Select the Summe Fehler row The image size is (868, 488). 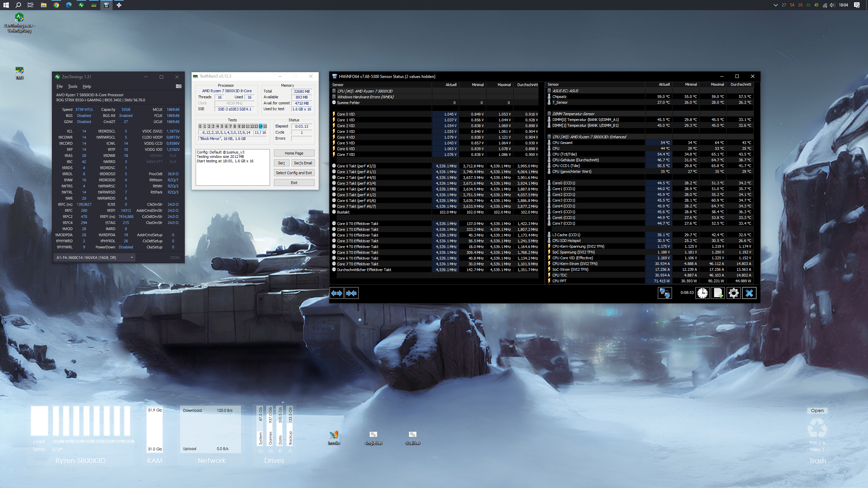(435, 103)
